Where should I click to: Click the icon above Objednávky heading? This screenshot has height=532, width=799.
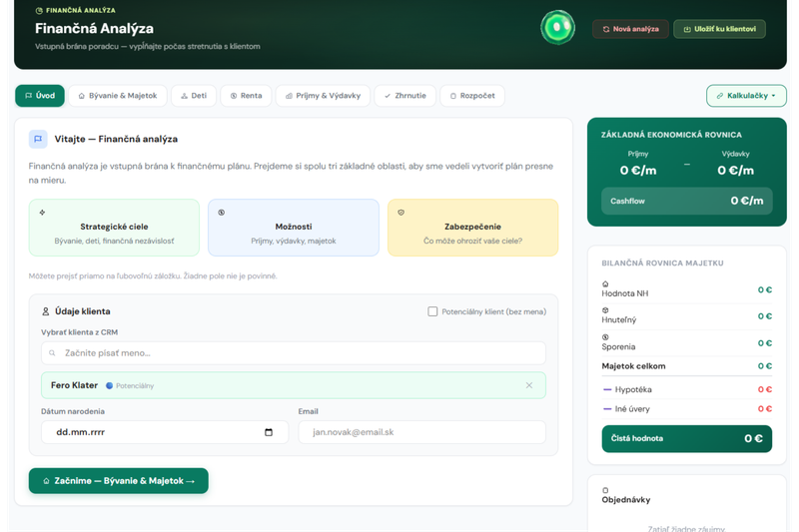pos(605,490)
